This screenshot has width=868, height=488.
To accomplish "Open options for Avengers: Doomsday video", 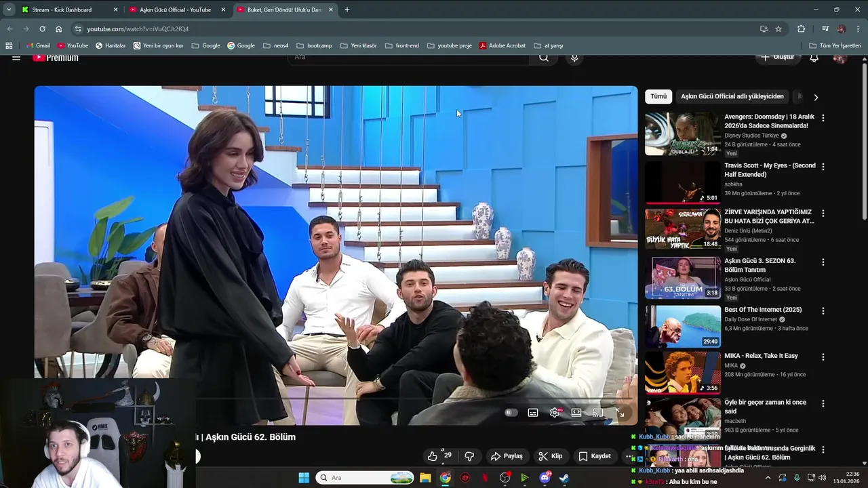I will click(823, 118).
